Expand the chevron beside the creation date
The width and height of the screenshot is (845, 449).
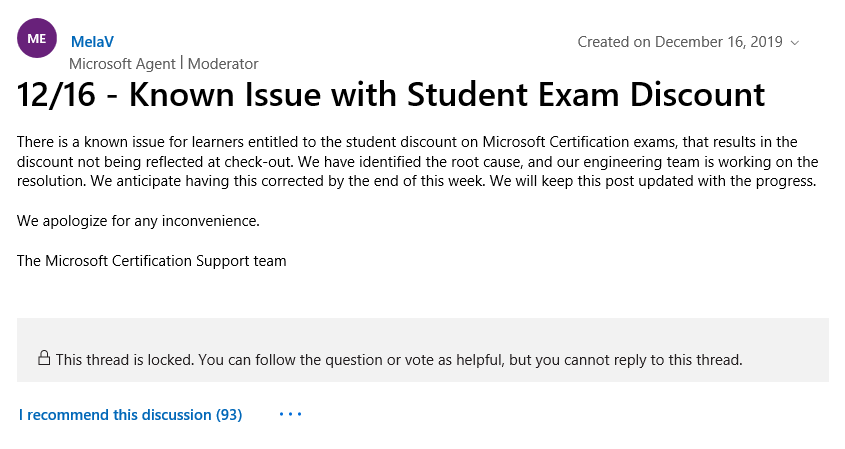coord(794,43)
